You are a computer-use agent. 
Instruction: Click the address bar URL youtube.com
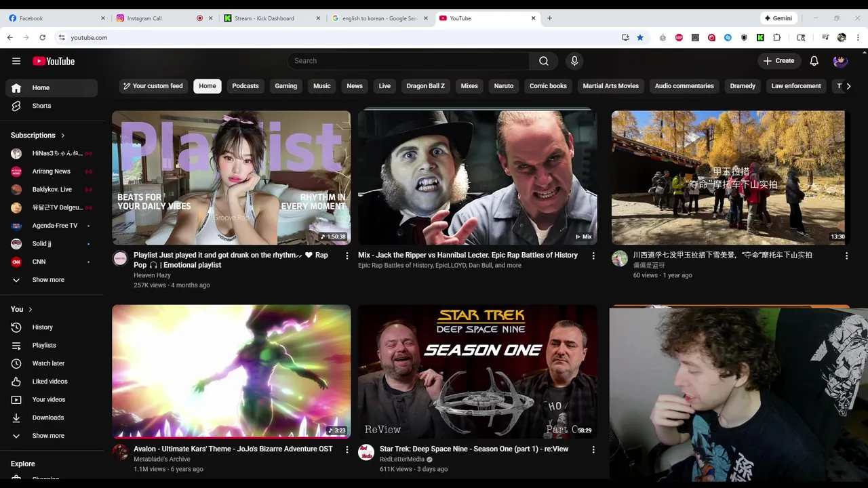point(89,37)
